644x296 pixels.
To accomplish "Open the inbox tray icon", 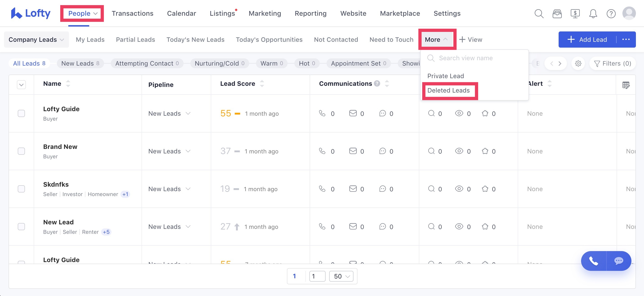I will [x=557, y=13].
